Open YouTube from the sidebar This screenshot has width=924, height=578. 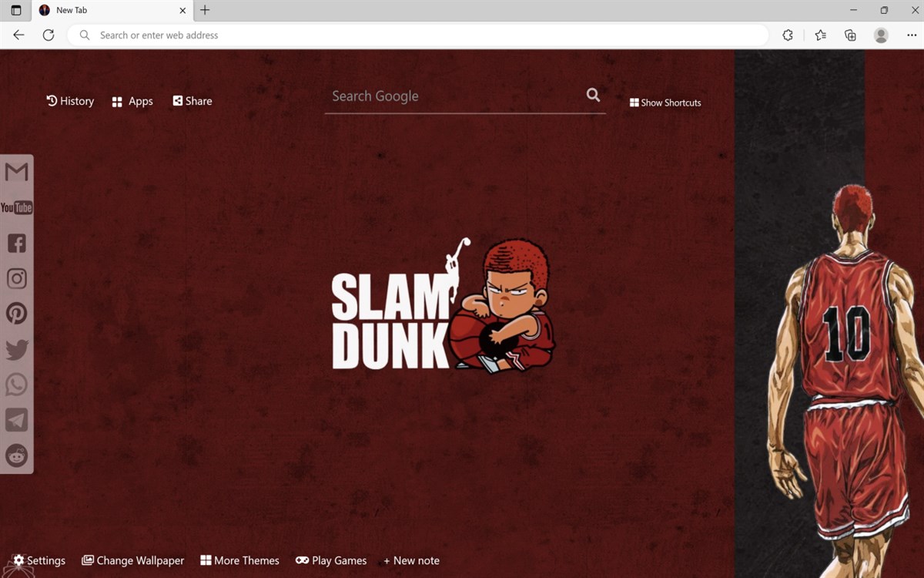tap(16, 207)
